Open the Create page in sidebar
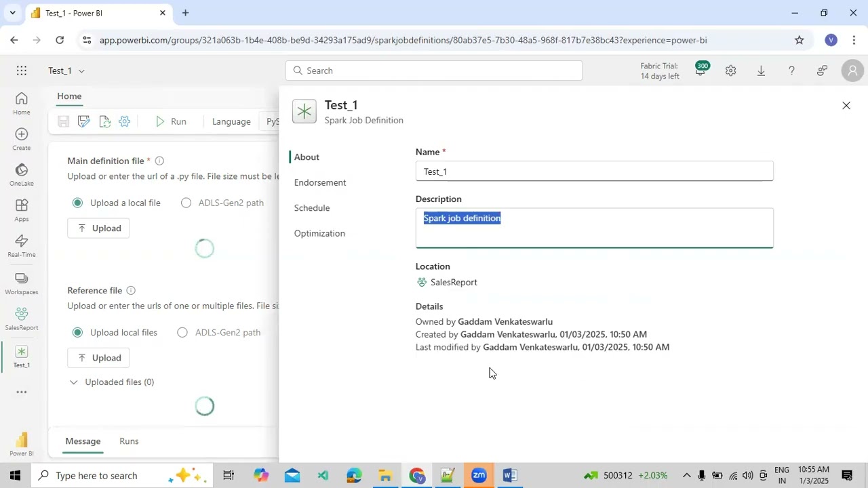868x488 pixels. pyautogui.click(x=22, y=140)
